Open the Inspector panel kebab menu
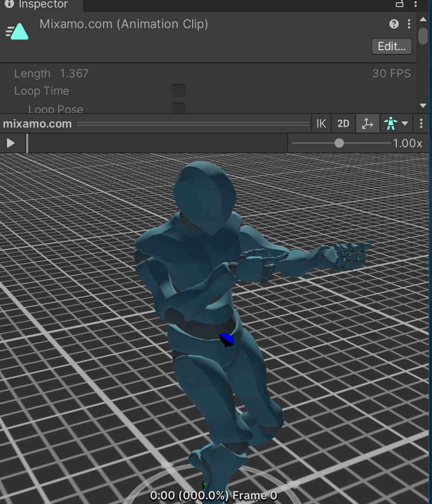This screenshot has width=432, height=504. click(416, 4)
